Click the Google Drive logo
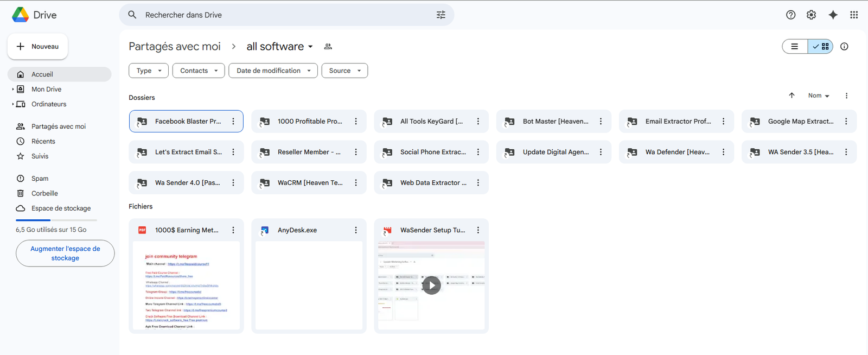The width and height of the screenshot is (868, 355). pyautogui.click(x=21, y=15)
